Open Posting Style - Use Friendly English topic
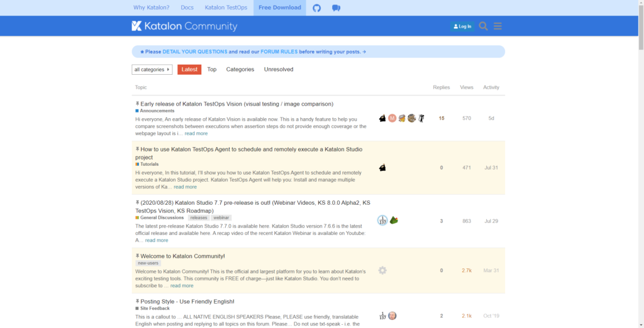 (187, 302)
